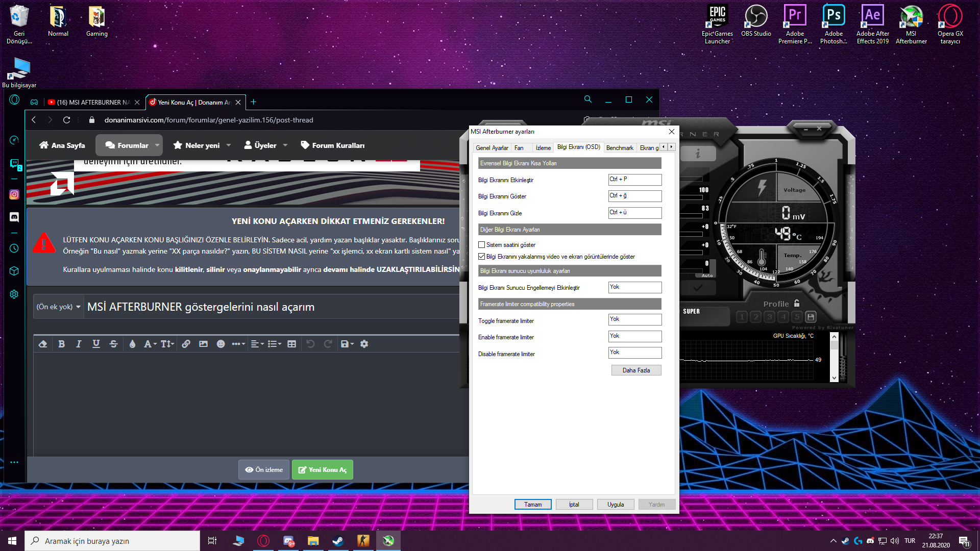
Task: Click 'Toggle framerate limiter' hotkey field
Action: (x=635, y=319)
